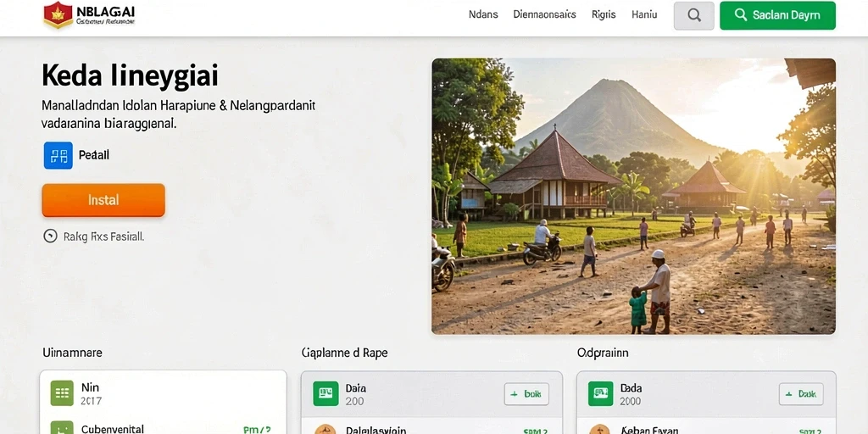Screen dimensions: 868x434
Task: Click the clock icon beside Rakg Fixs Fasirall
Action: pos(50,236)
